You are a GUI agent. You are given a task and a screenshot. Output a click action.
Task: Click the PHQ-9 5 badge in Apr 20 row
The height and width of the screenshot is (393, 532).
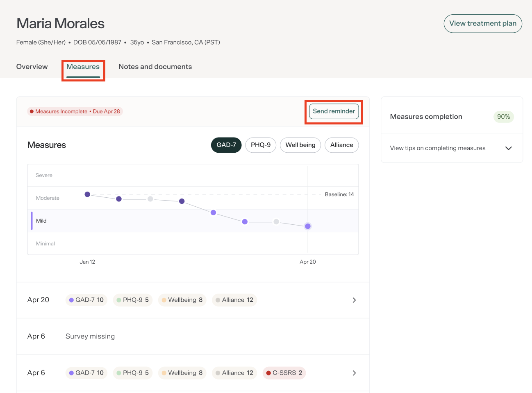[133, 300]
